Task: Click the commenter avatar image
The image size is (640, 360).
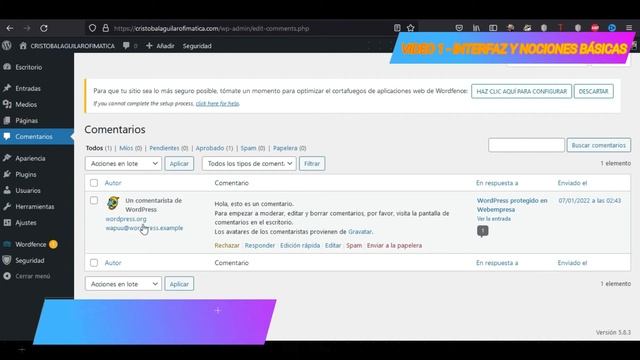Action: click(113, 203)
